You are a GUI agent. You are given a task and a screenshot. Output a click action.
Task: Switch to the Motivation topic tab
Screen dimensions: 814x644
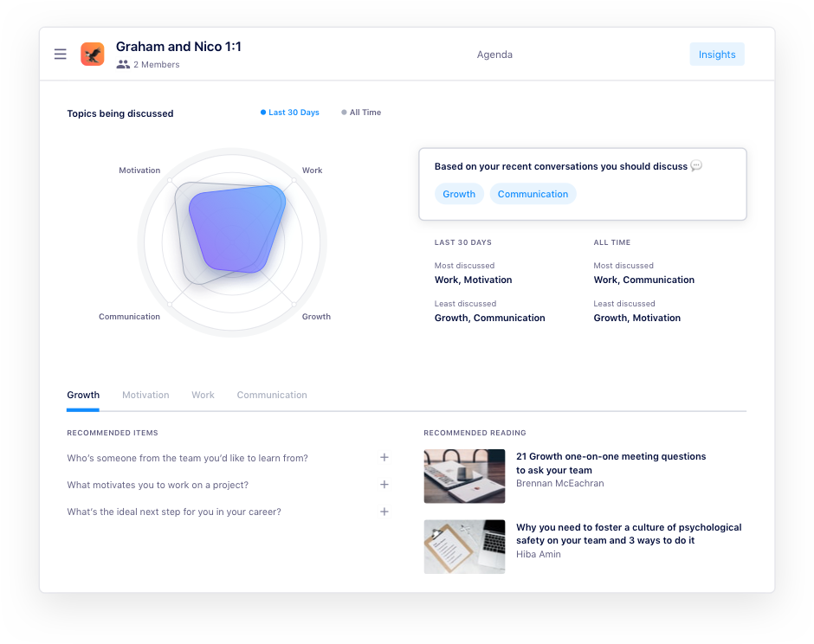point(145,395)
